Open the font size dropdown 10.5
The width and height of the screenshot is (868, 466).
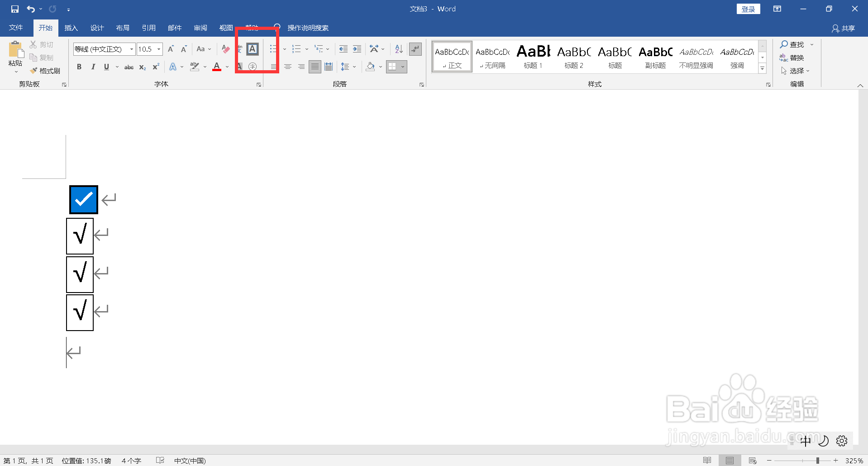(x=159, y=49)
